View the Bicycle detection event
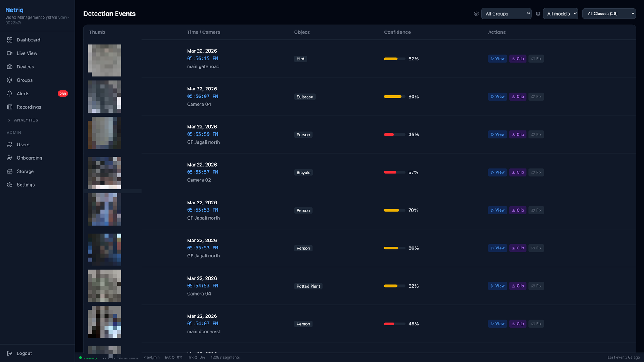 497,172
